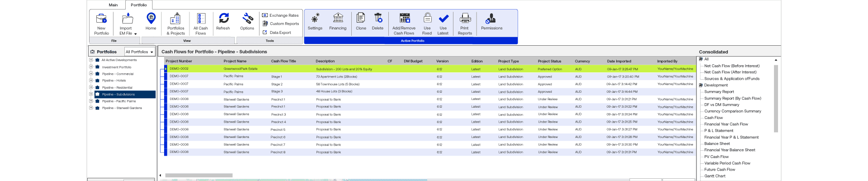868x181 pixels.
Task: Open the Home map icon
Action: [x=151, y=19]
